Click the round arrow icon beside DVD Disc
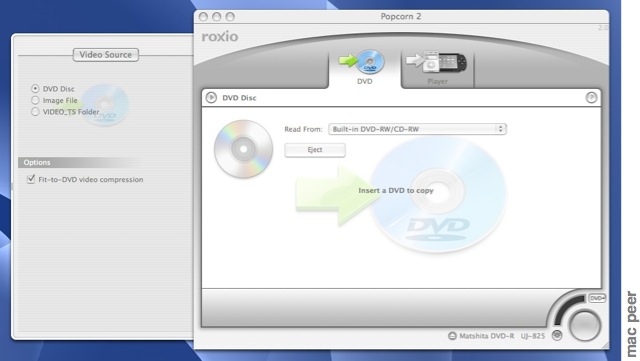This screenshot has height=361, width=640. pos(211,98)
